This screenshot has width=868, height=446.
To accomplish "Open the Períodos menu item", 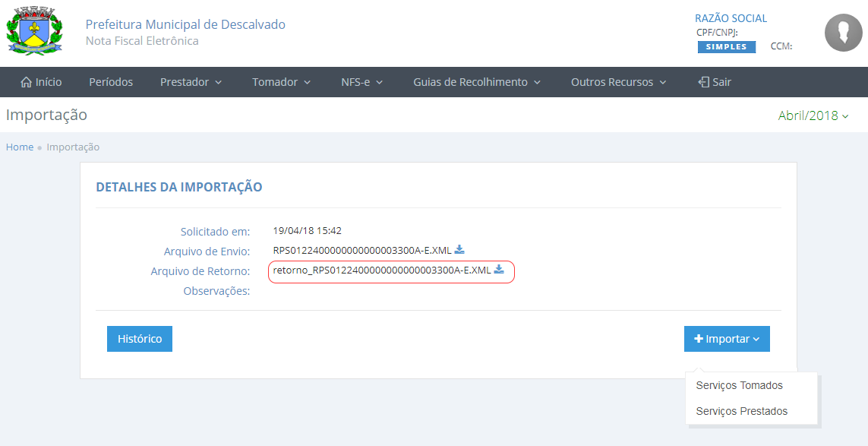I will [x=111, y=82].
